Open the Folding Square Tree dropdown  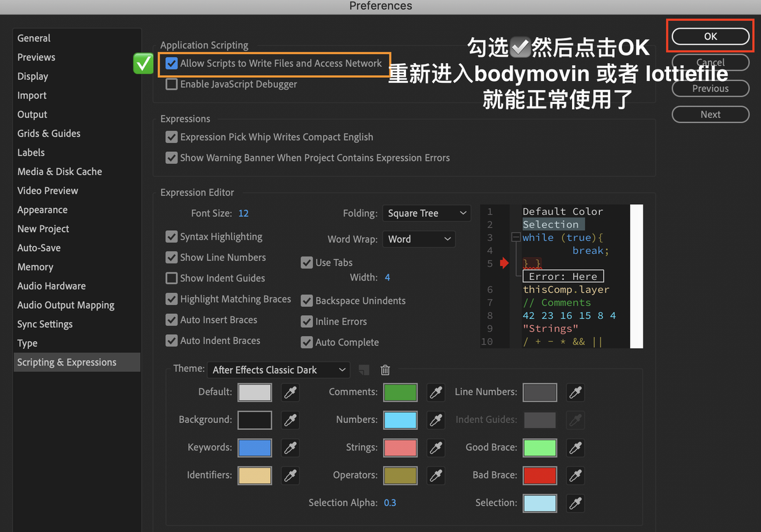coord(426,214)
